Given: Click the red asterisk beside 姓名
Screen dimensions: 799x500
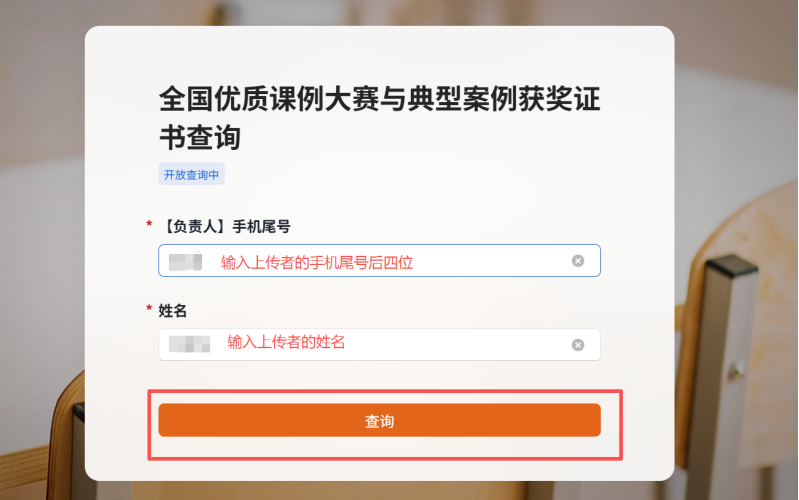Looking at the screenshot, I should [x=149, y=311].
